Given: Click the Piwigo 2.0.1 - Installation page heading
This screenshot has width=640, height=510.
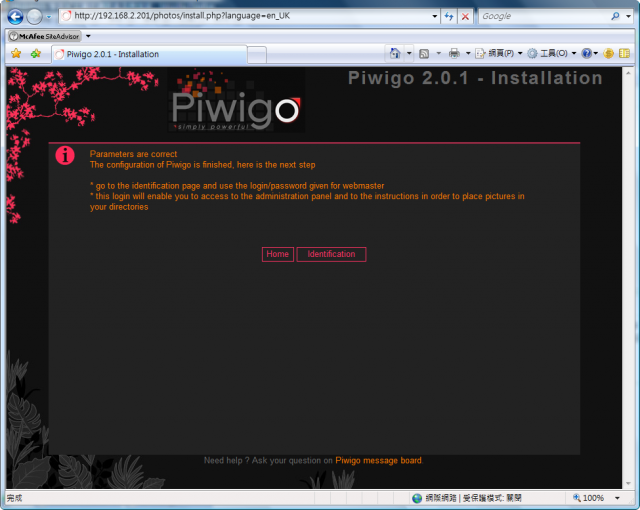Looking at the screenshot, I should coord(475,78).
